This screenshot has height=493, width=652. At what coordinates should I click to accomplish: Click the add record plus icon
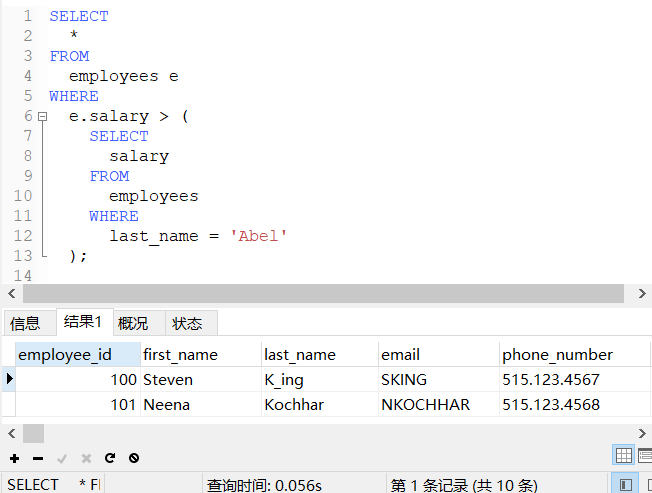click(14, 458)
